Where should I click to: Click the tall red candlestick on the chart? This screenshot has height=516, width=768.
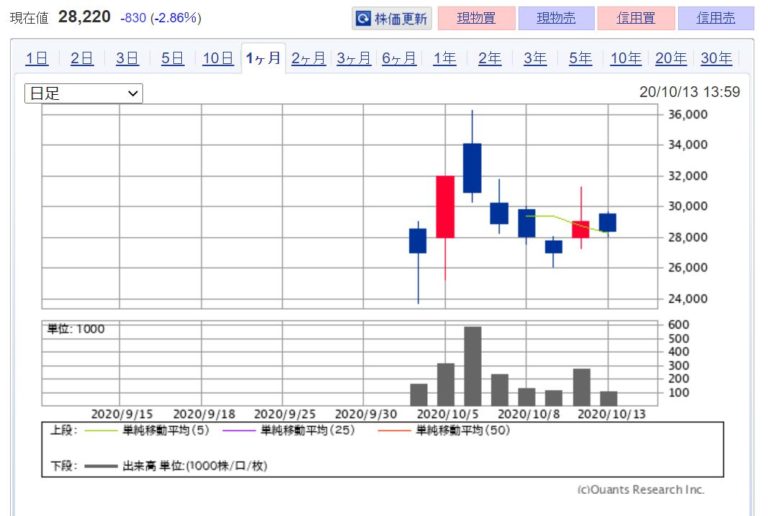pyautogui.click(x=445, y=207)
